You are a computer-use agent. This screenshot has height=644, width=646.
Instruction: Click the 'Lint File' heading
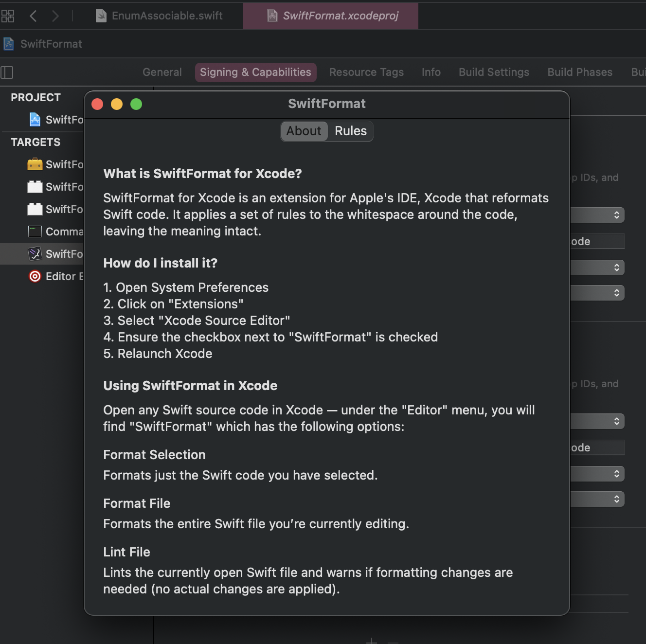(x=126, y=552)
